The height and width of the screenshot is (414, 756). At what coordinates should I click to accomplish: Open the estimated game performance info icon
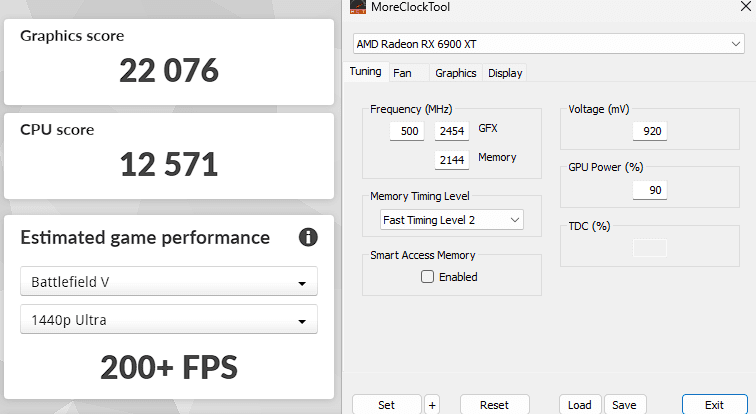[x=308, y=237]
